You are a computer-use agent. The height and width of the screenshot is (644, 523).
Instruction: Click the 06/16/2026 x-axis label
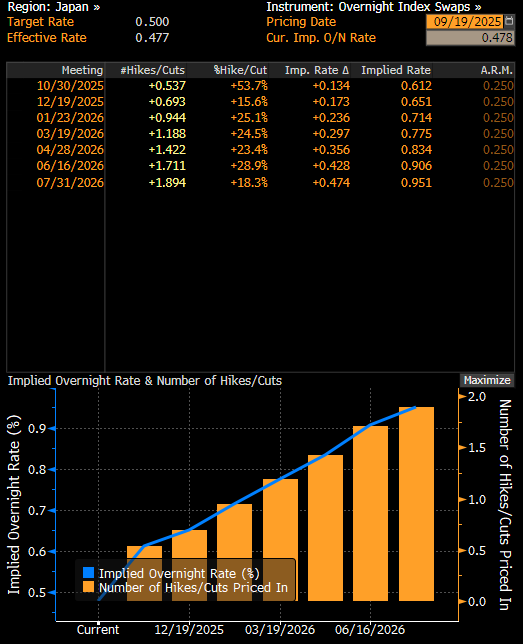coord(370,630)
